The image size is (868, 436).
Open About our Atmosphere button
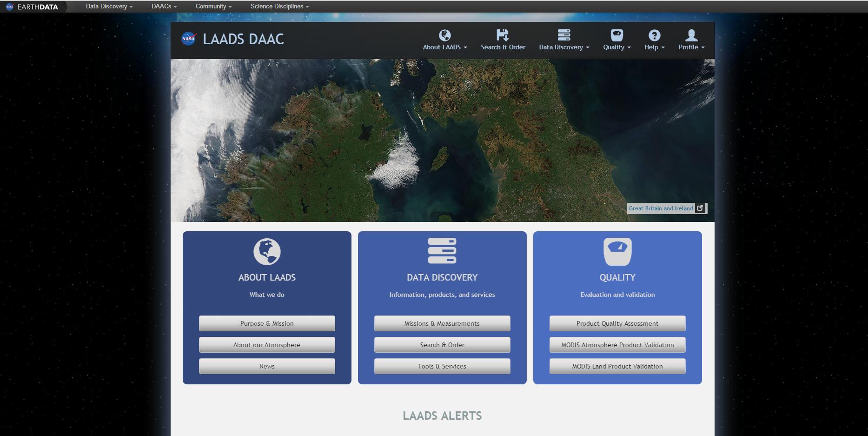point(267,345)
